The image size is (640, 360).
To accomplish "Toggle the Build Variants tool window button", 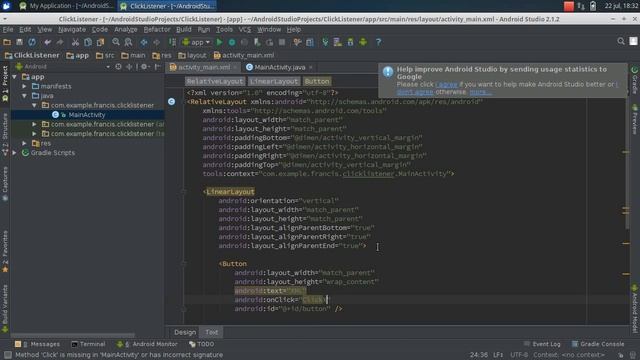I will [5, 308].
